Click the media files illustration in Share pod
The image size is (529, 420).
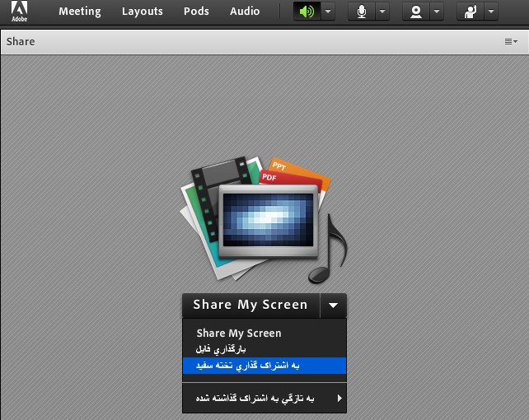pyautogui.click(x=264, y=220)
